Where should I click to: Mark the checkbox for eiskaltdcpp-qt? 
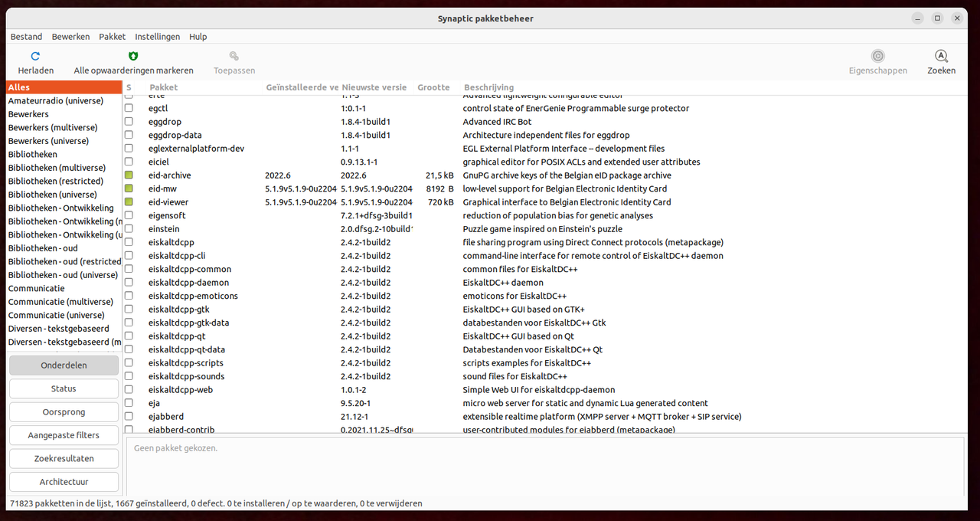click(x=129, y=336)
